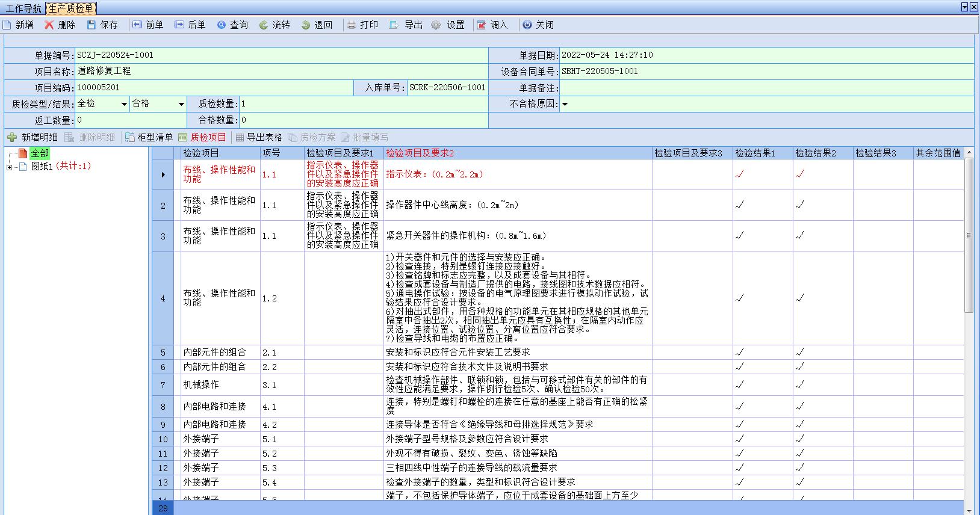This screenshot has height=515, width=980.
Task: Open the 合格 result dropdown
Action: click(x=181, y=104)
